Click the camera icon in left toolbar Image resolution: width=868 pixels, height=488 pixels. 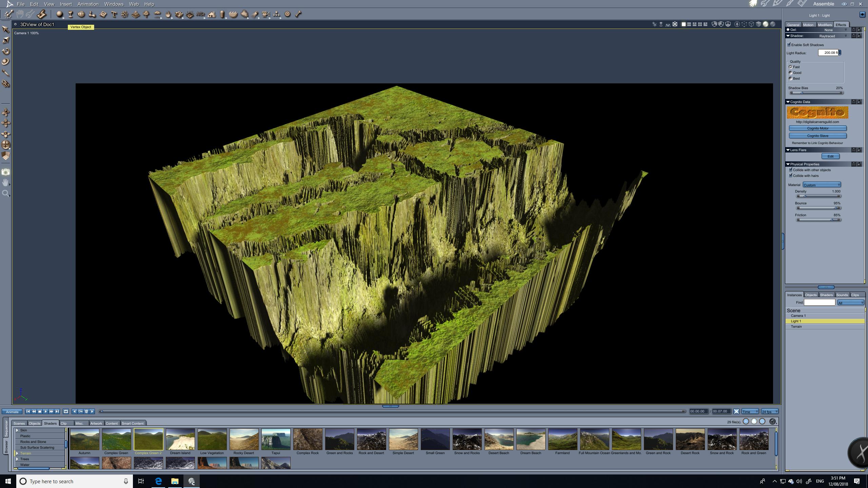point(5,172)
